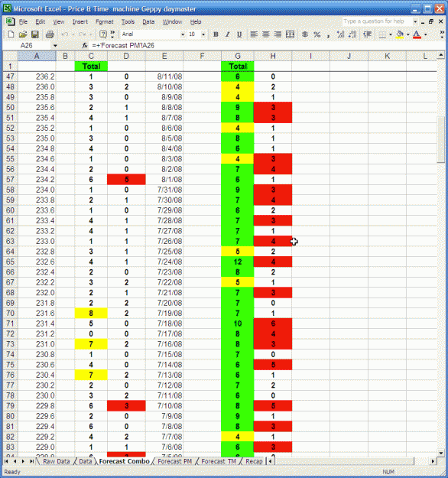Expand Formatting toolbar options at far right
The height and width of the screenshot is (478, 448).
(442, 34)
